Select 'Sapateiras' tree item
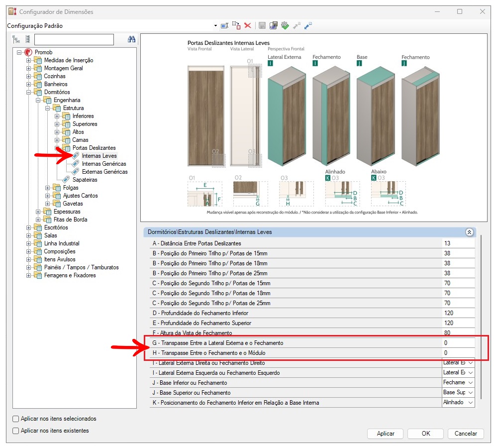495x448 pixels. (85, 180)
